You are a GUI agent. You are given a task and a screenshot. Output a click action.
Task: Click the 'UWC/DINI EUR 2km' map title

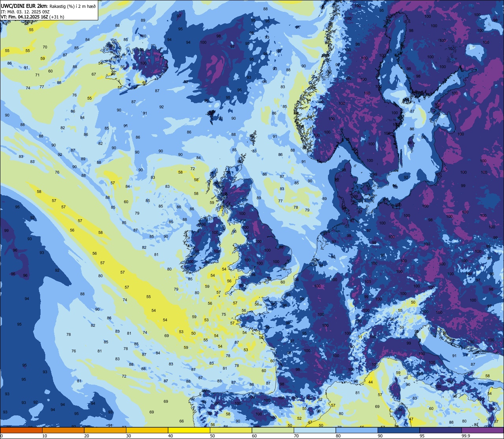pyautogui.click(x=24, y=6)
